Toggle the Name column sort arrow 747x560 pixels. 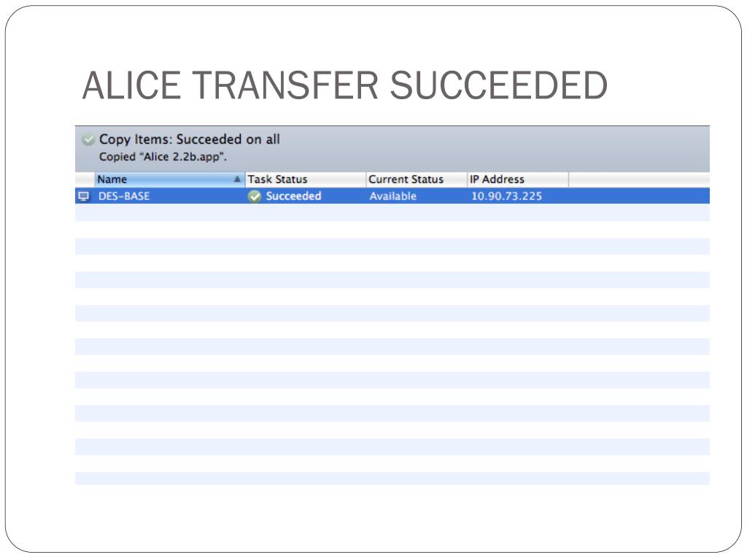[237, 179]
